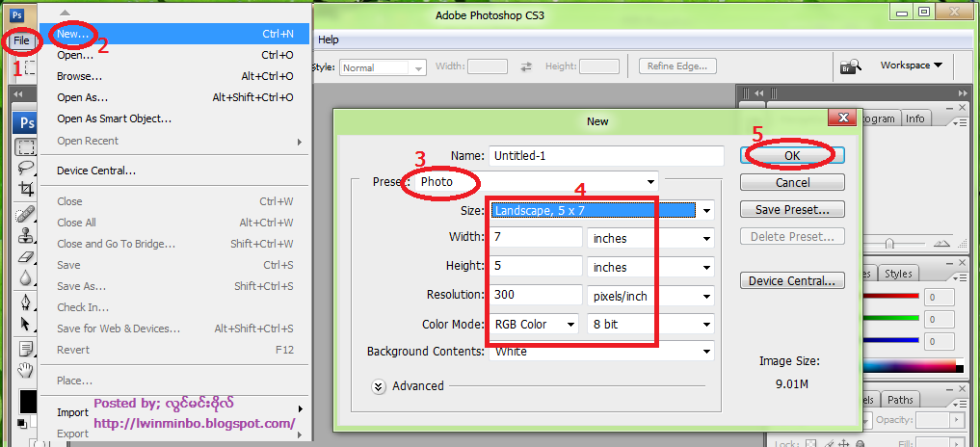Select the Blur tool droplet icon
The width and height of the screenshot is (980, 447).
coord(25,276)
